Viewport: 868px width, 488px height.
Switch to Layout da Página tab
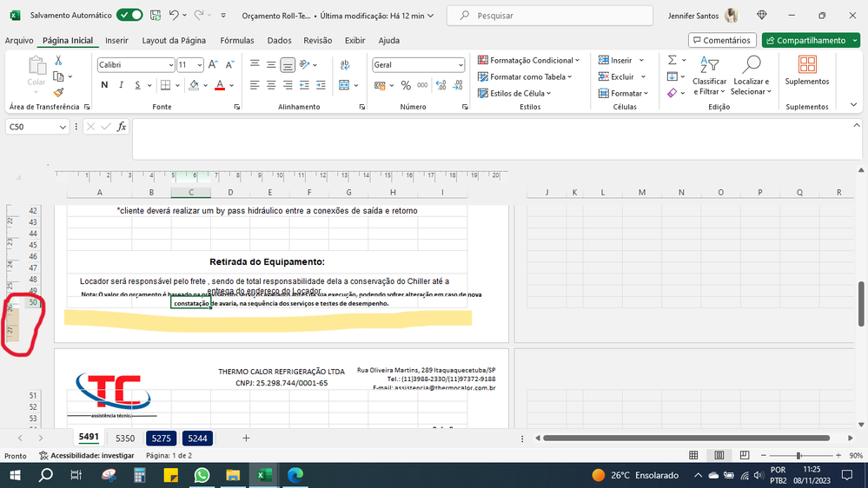click(x=174, y=41)
